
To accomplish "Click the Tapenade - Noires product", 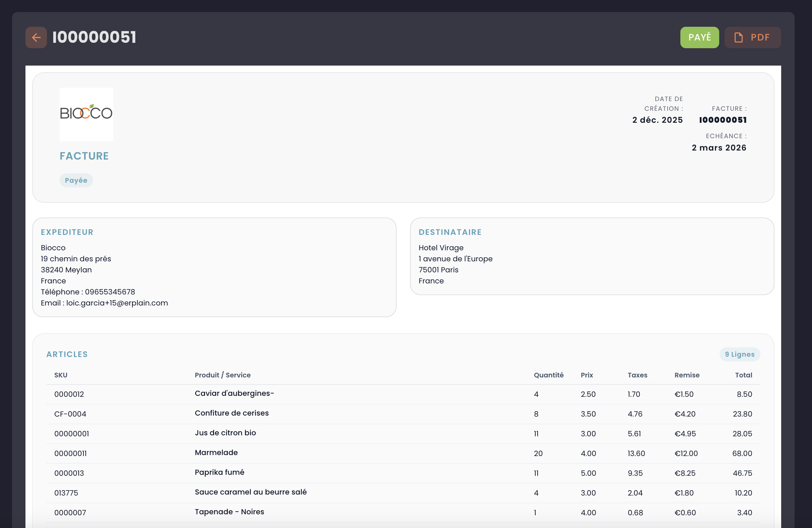I will coord(229,512).
